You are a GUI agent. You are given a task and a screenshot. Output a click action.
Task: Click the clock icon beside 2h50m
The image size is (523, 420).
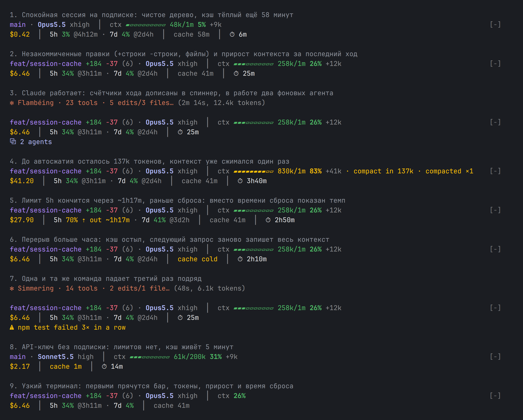pyautogui.click(x=268, y=220)
